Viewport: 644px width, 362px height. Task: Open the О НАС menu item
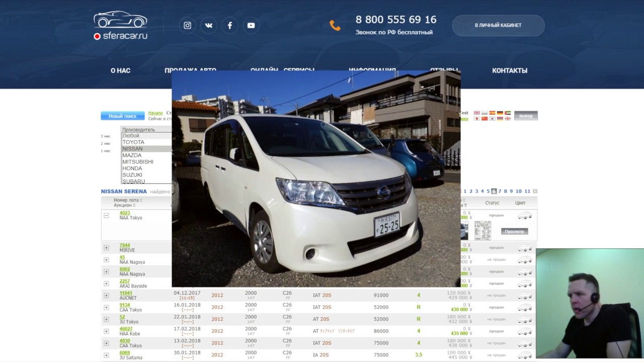click(x=120, y=70)
